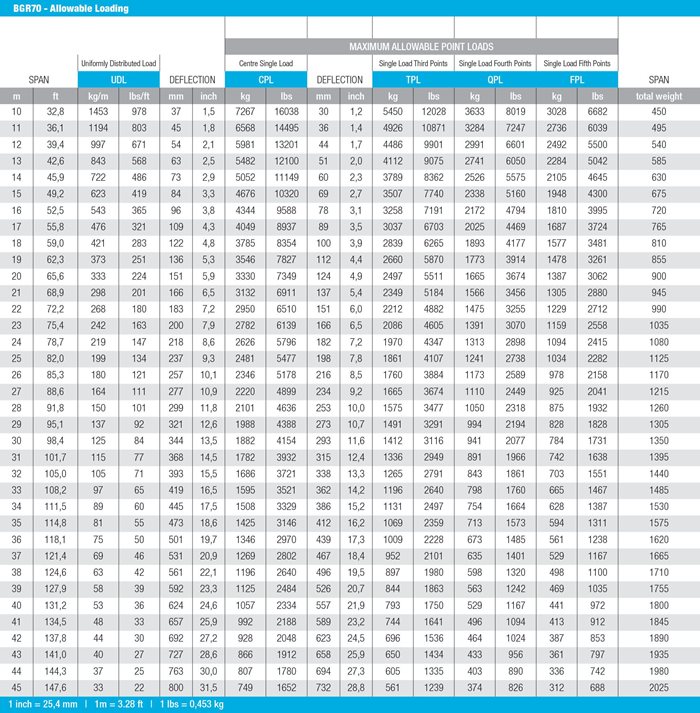Click the blue TPL column header
The image size is (700, 713).
pos(414,79)
